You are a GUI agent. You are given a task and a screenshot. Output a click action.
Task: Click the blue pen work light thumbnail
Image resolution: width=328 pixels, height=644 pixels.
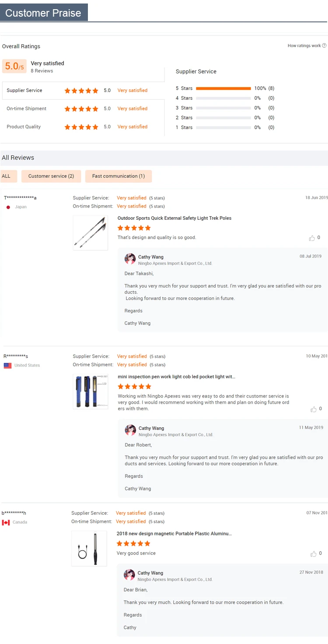(x=90, y=391)
